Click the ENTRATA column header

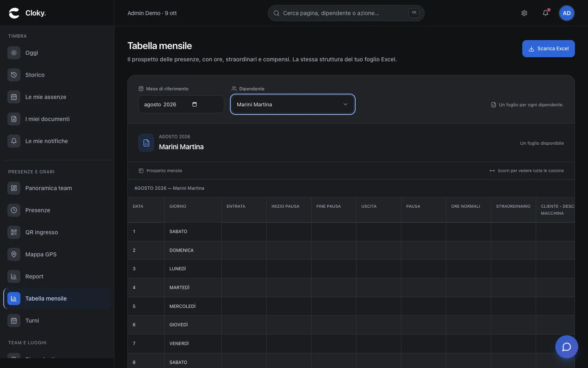click(244, 210)
